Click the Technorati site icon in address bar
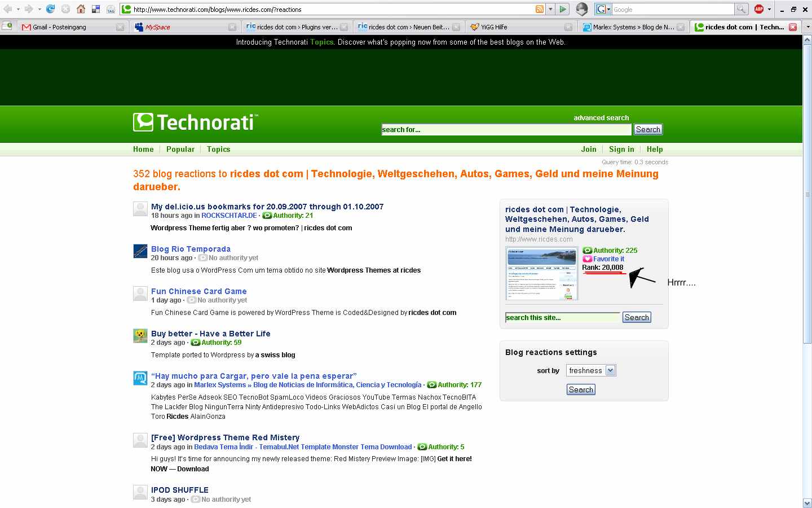This screenshot has height=508, width=812. coord(127,9)
